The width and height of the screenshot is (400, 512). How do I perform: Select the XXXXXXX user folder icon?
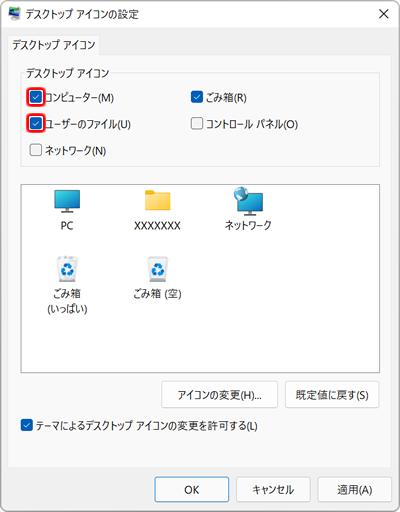click(157, 200)
